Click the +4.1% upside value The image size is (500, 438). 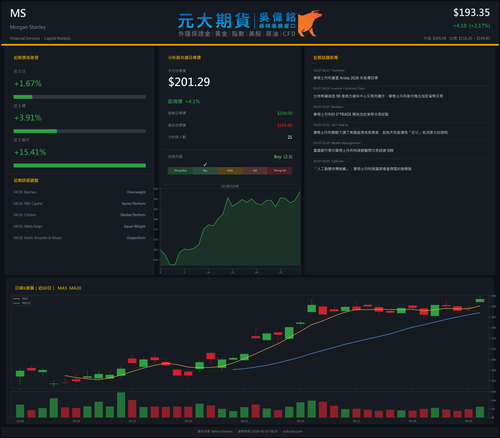point(193,101)
